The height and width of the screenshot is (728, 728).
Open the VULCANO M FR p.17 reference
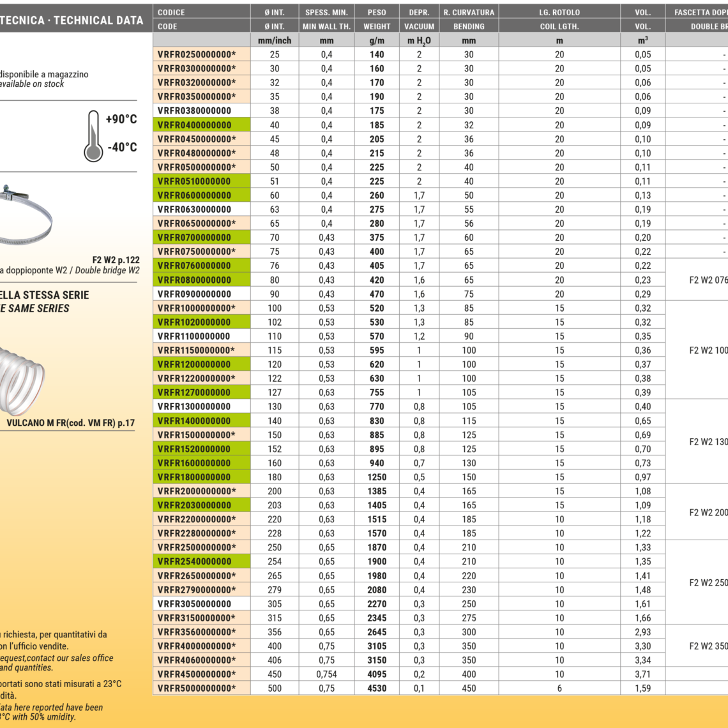[x=70, y=422]
